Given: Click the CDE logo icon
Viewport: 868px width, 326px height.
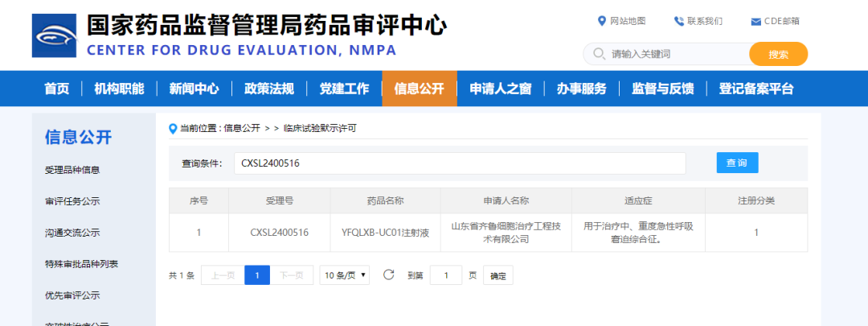Looking at the screenshot, I should pyautogui.click(x=55, y=35).
